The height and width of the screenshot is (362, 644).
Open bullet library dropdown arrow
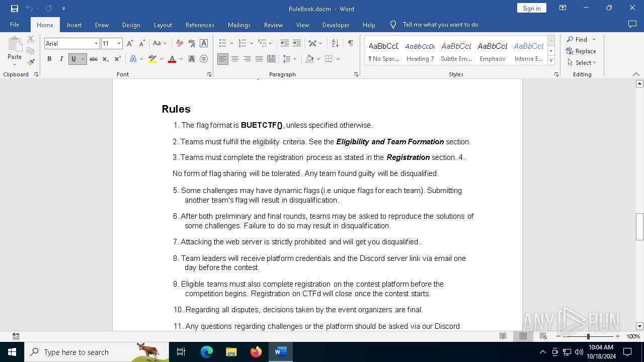[x=231, y=44]
